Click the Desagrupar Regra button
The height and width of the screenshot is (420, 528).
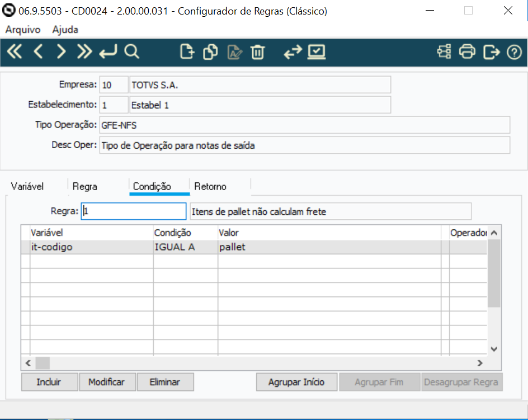pos(461,382)
